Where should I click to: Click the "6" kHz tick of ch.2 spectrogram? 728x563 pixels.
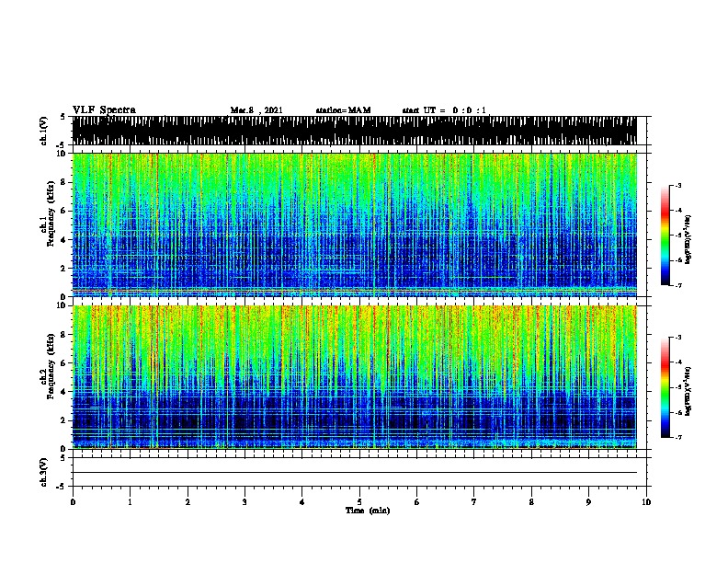(x=64, y=363)
